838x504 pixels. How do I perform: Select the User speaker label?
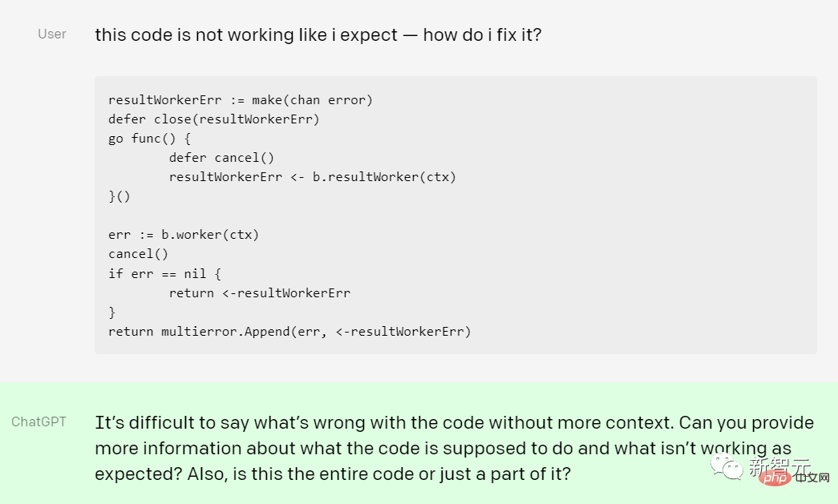pos(52,34)
